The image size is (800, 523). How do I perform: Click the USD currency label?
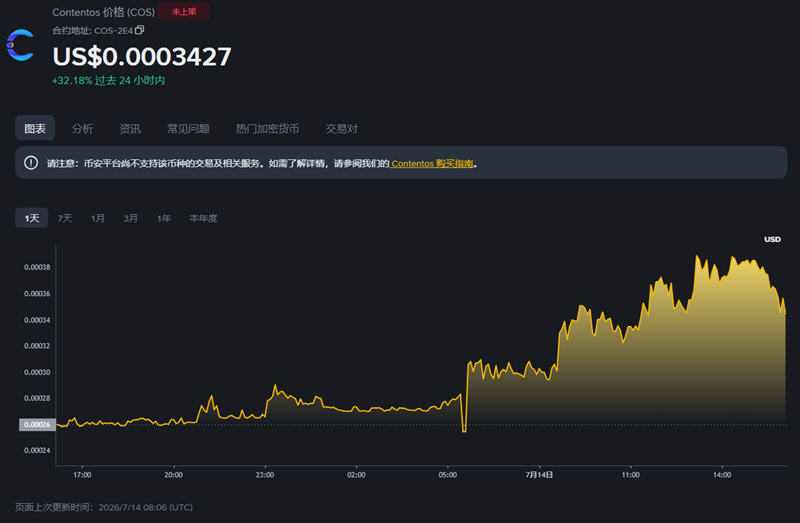(x=772, y=239)
